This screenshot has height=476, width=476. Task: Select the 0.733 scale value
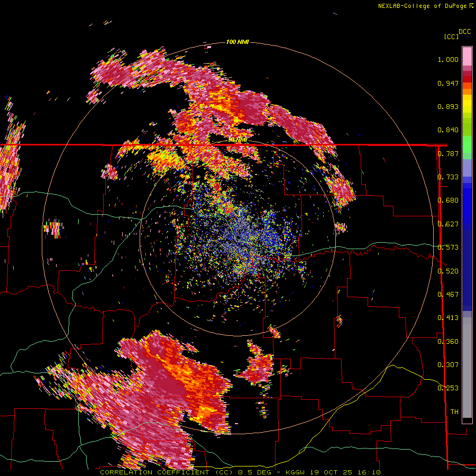pos(448,177)
